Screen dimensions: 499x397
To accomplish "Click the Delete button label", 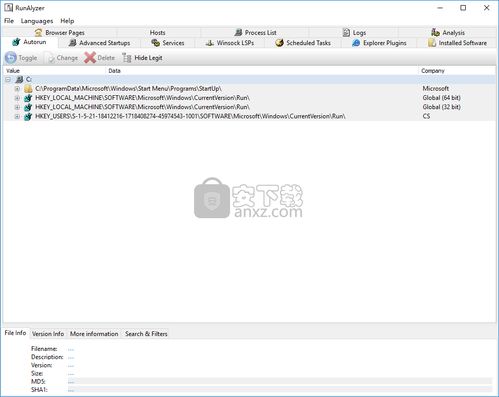I will (106, 58).
